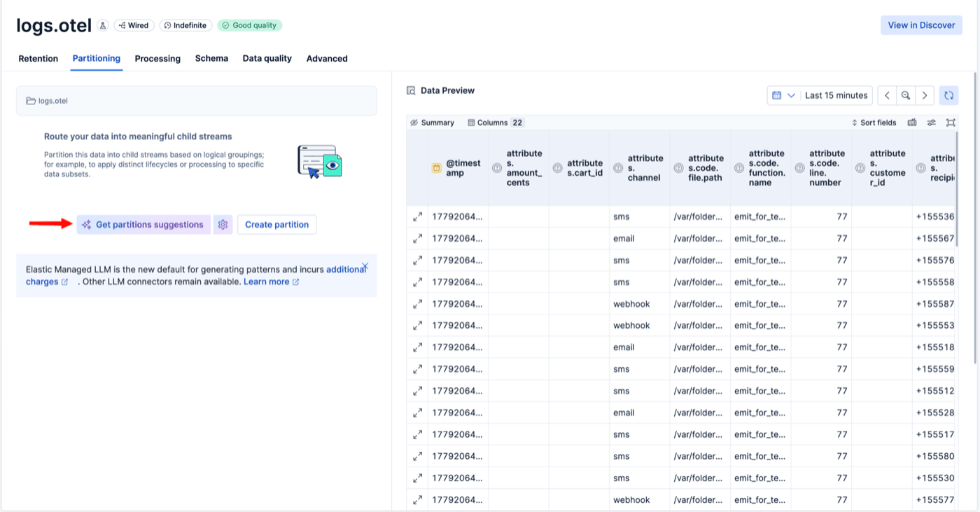Select the logs.otel stream folder row
The height and width of the screenshot is (512, 980).
[x=197, y=101]
